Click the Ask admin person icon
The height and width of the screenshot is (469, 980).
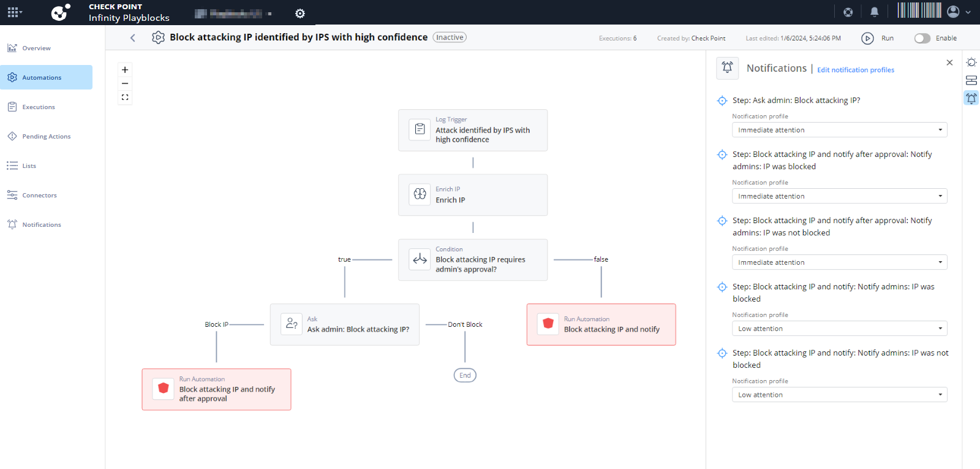292,324
